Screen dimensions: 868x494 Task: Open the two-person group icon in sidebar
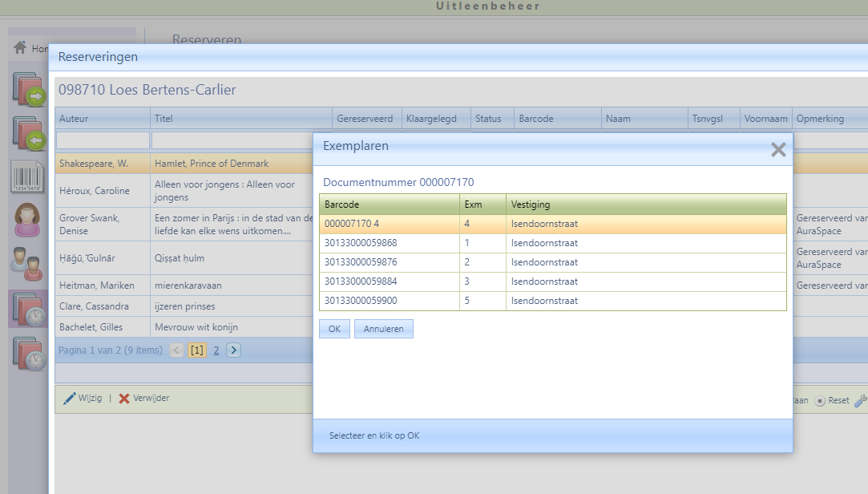pyautogui.click(x=28, y=263)
